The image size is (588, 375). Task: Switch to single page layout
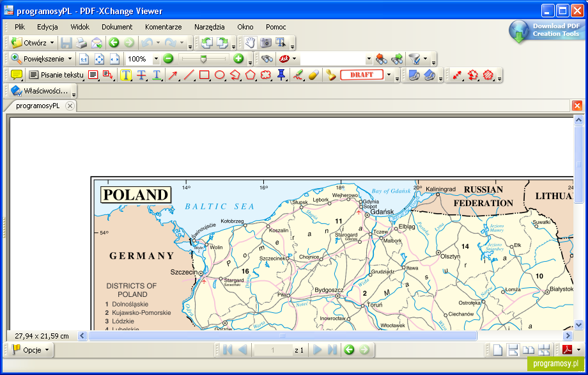point(498,350)
